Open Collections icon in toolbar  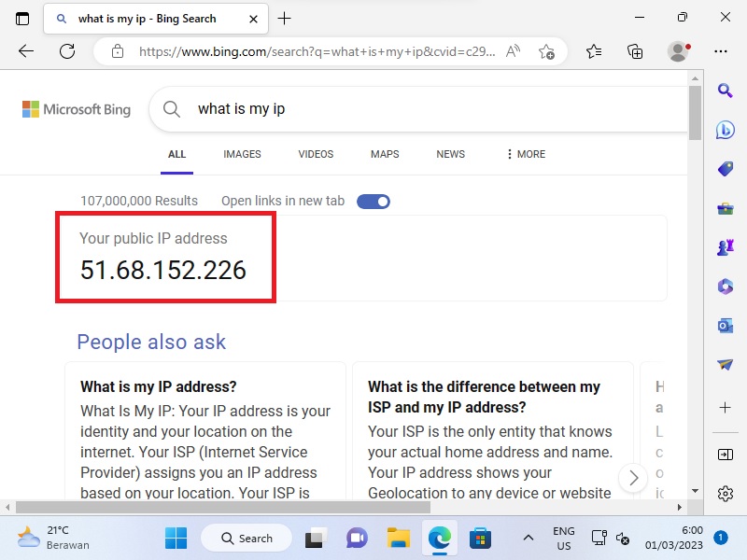[635, 51]
